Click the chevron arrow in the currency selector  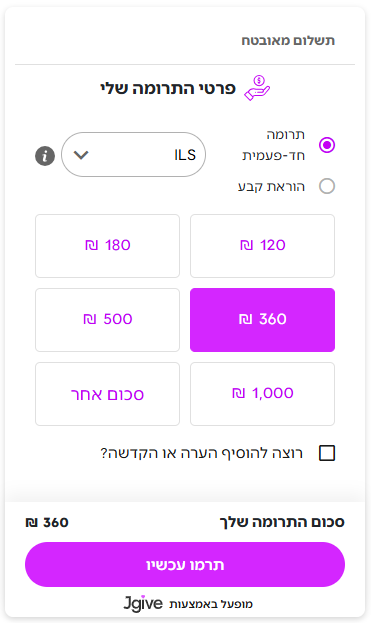[x=81, y=155]
